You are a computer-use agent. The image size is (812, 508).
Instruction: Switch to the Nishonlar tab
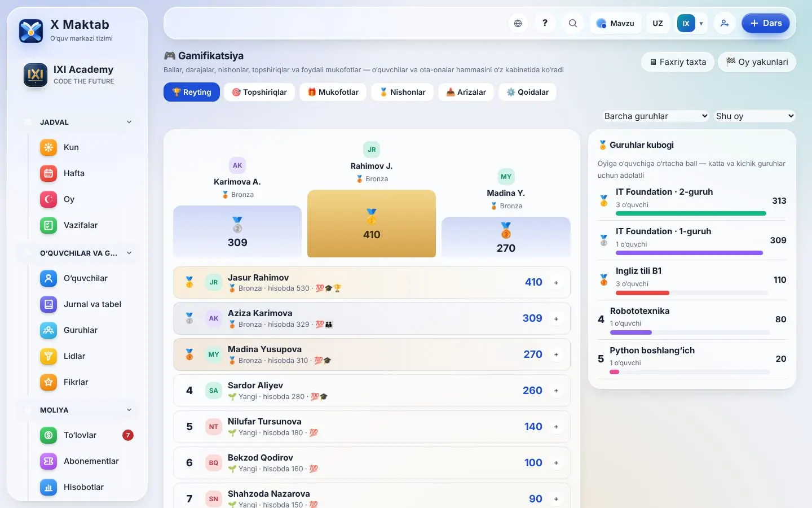pos(402,92)
